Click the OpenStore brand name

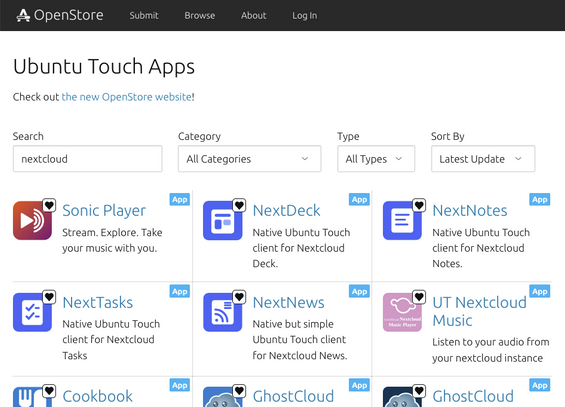[68, 15]
